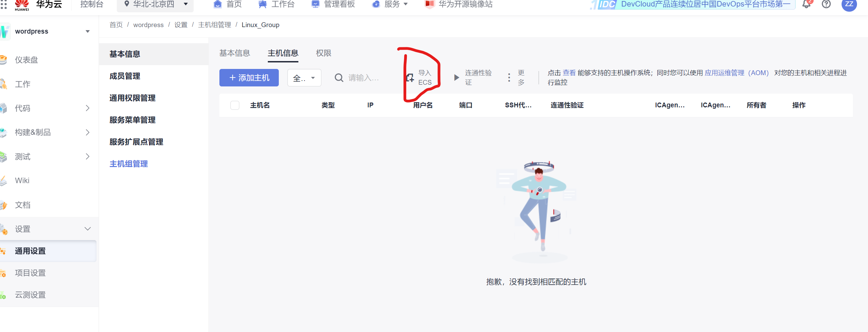868x332 pixels.
Task: Click the 查看 supported OS link
Action: click(x=569, y=73)
